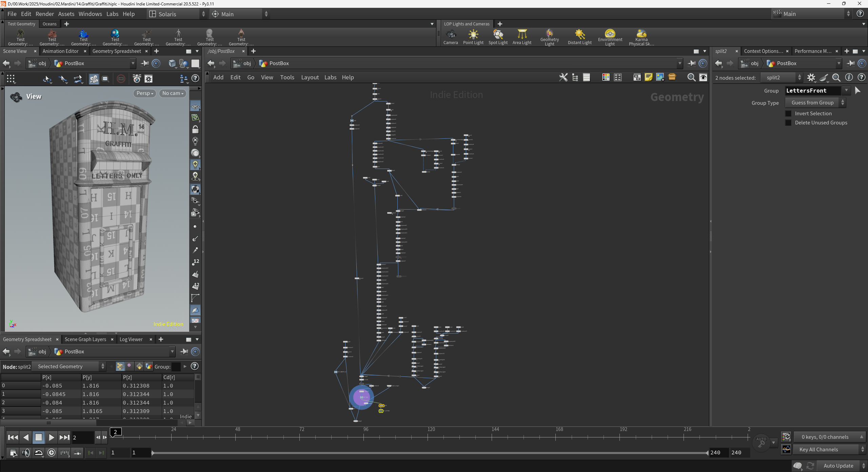Open the Selected Geometry dropdown
Viewport: 868px width, 472px height.
69,366
